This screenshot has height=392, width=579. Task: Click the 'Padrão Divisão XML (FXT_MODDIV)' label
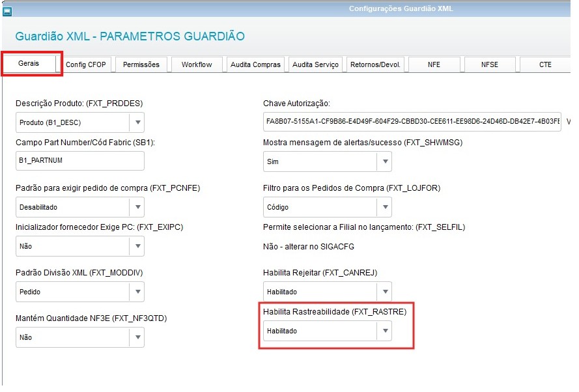[x=79, y=273]
